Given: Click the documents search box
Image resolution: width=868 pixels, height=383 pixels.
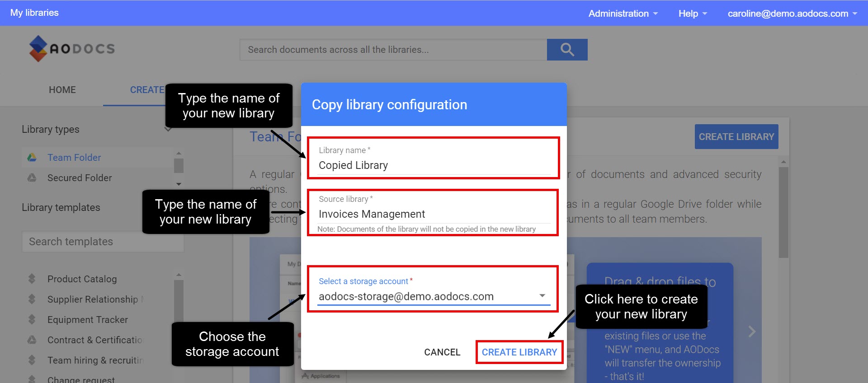Looking at the screenshot, I should click(393, 50).
